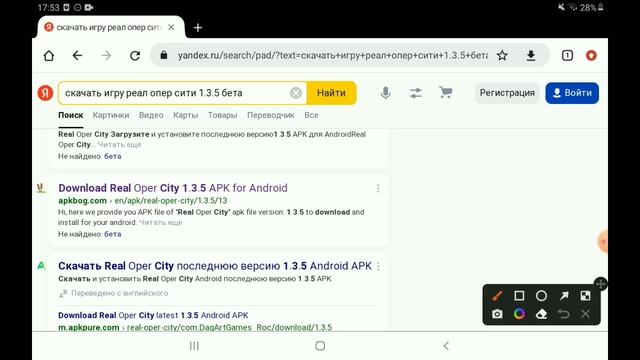Select the arrow drawing tool
640x360 pixels.
tap(564, 296)
